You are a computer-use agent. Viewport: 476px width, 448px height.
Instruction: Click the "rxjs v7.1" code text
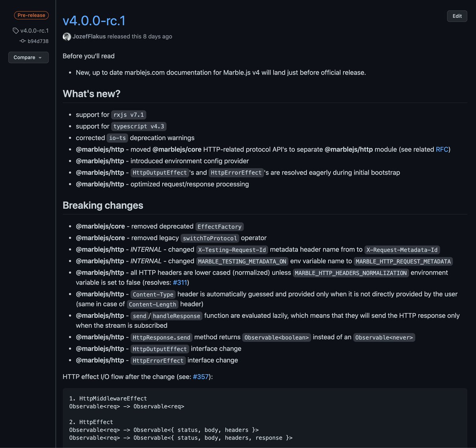tap(129, 115)
